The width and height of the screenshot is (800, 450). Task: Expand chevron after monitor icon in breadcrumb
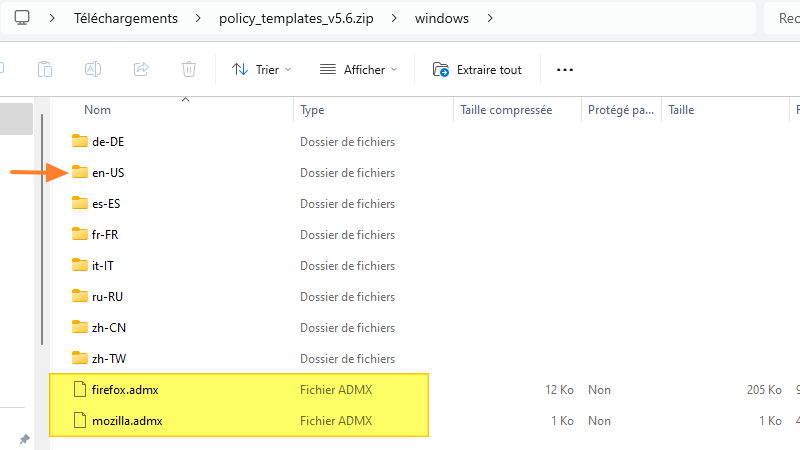click(52, 18)
